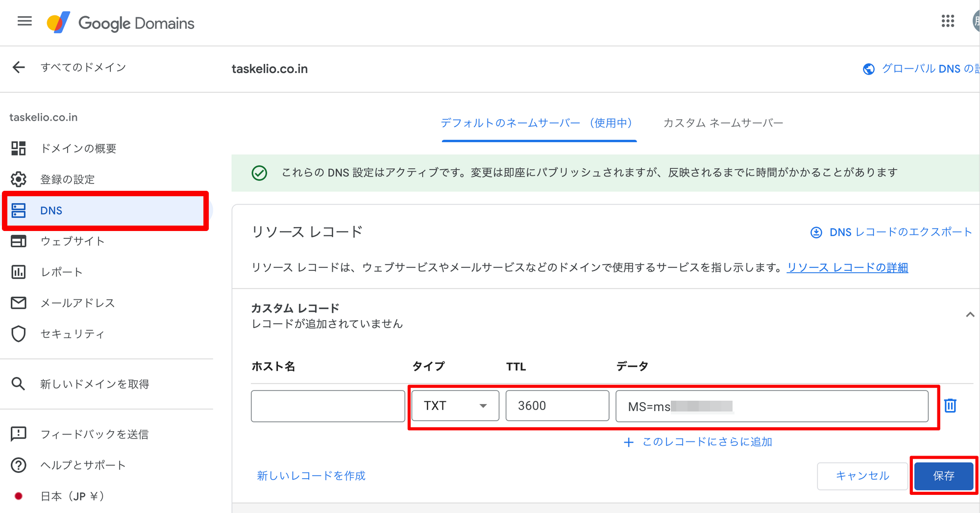Click 新しいレコードを作成 link
980x513 pixels.
[311, 476]
